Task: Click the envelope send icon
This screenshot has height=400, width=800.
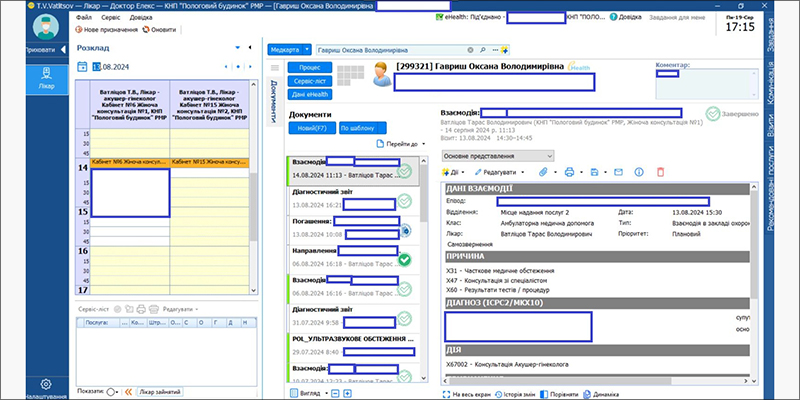Action: pos(618,172)
